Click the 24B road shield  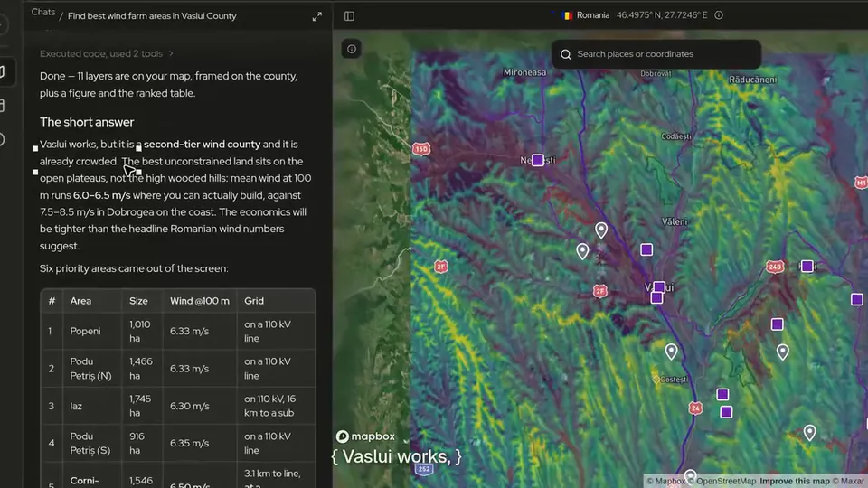click(775, 267)
